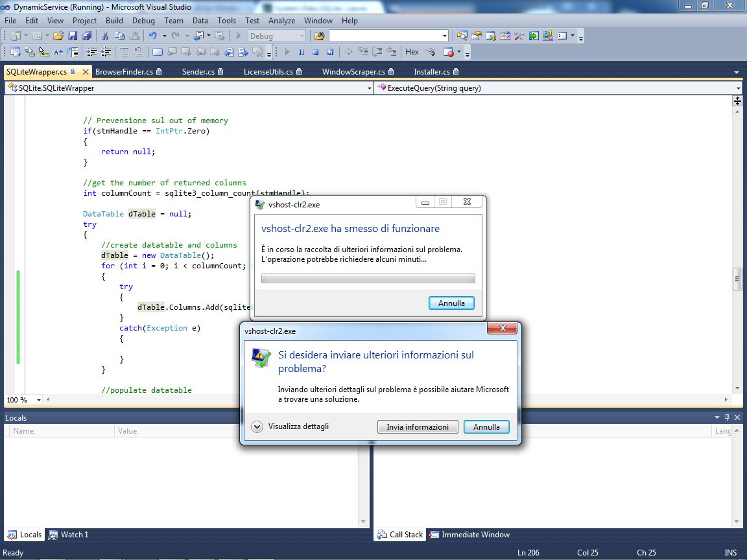
Task: Switch to Immediate Window tab
Action: (x=469, y=534)
